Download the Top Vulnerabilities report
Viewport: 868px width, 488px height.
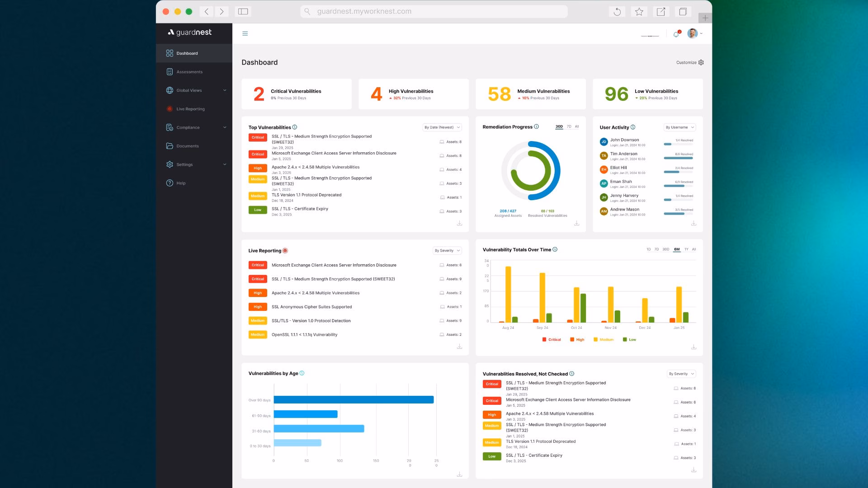459,223
